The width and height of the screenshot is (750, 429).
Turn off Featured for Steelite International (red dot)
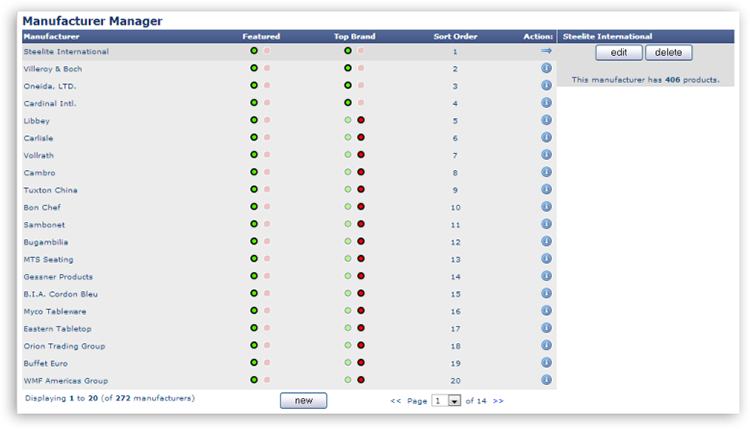(x=267, y=51)
